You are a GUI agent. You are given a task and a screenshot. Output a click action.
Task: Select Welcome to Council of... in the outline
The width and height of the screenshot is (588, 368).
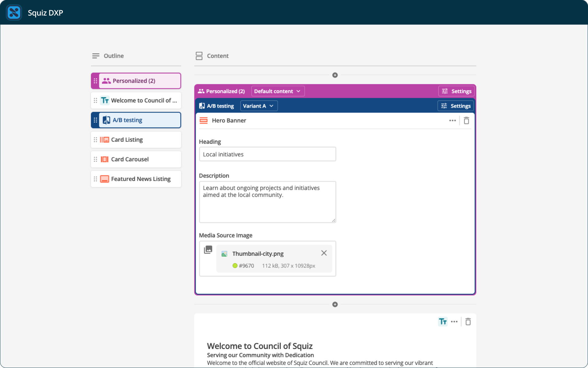136,100
